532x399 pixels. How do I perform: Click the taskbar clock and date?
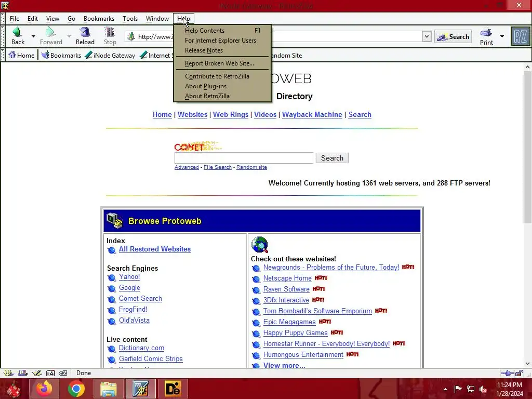pyautogui.click(x=510, y=389)
